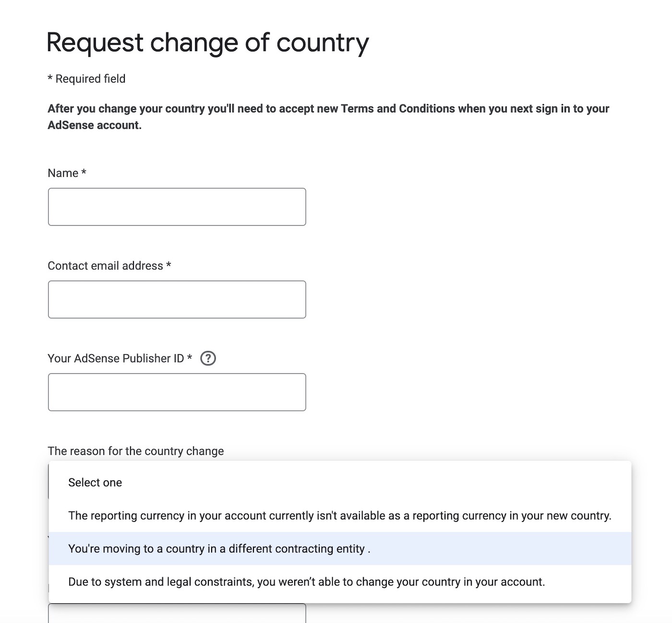Click the '* Required field' note

click(86, 79)
